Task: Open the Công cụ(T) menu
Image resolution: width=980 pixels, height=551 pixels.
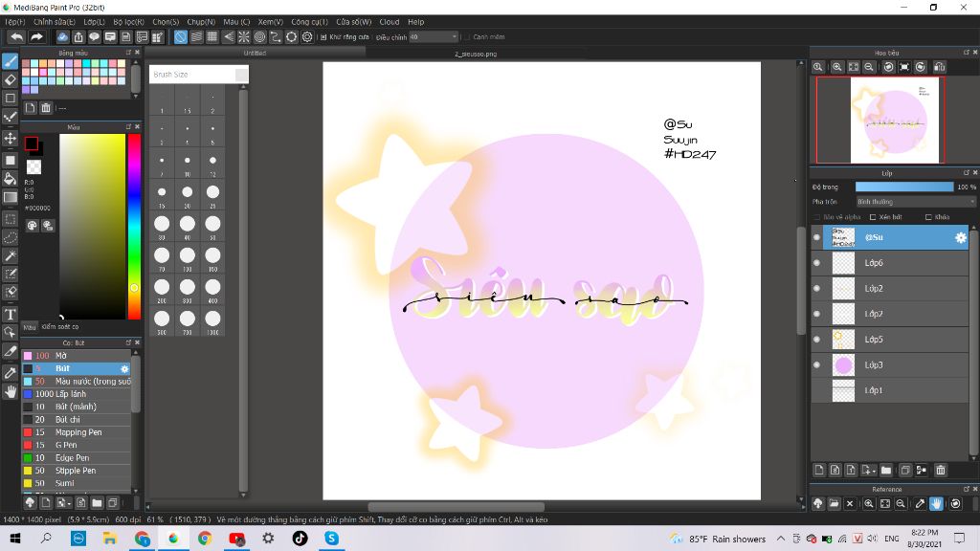Action: pos(309,22)
